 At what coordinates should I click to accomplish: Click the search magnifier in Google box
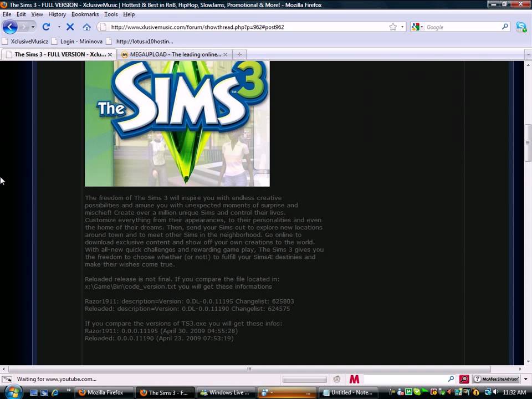[x=505, y=27]
